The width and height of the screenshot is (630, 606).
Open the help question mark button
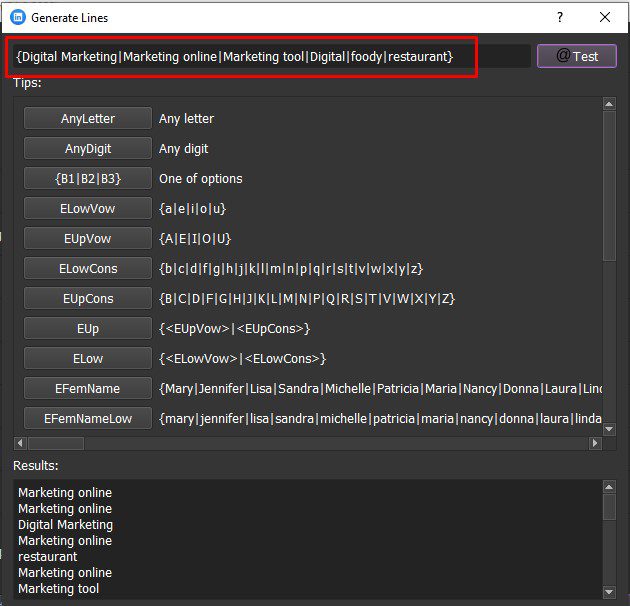[560, 17]
